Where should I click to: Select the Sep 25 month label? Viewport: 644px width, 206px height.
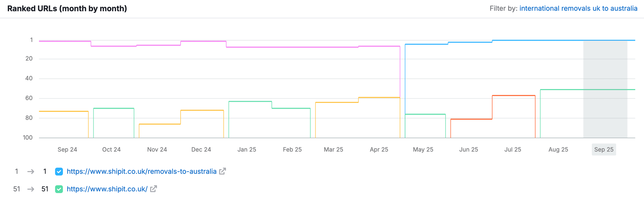[x=604, y=150]
